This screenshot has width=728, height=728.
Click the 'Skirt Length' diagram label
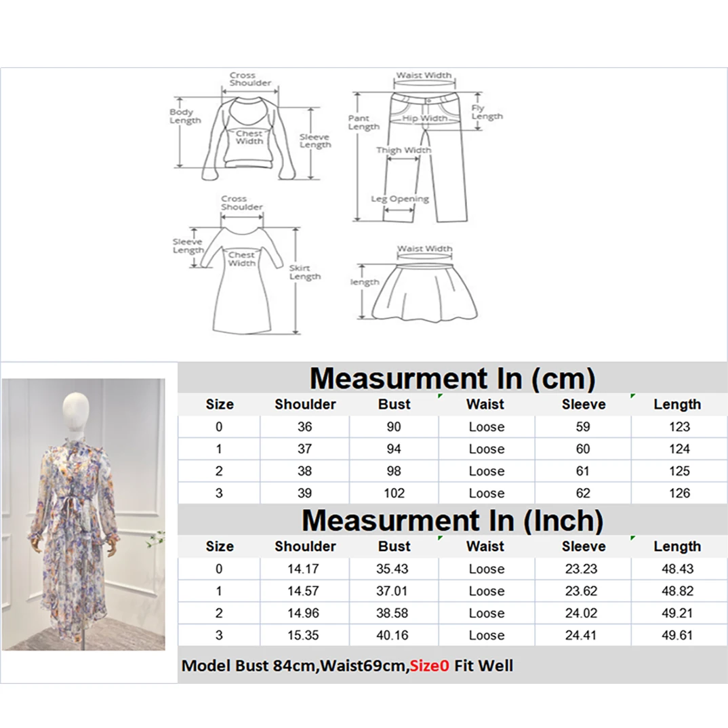point(305,272)
